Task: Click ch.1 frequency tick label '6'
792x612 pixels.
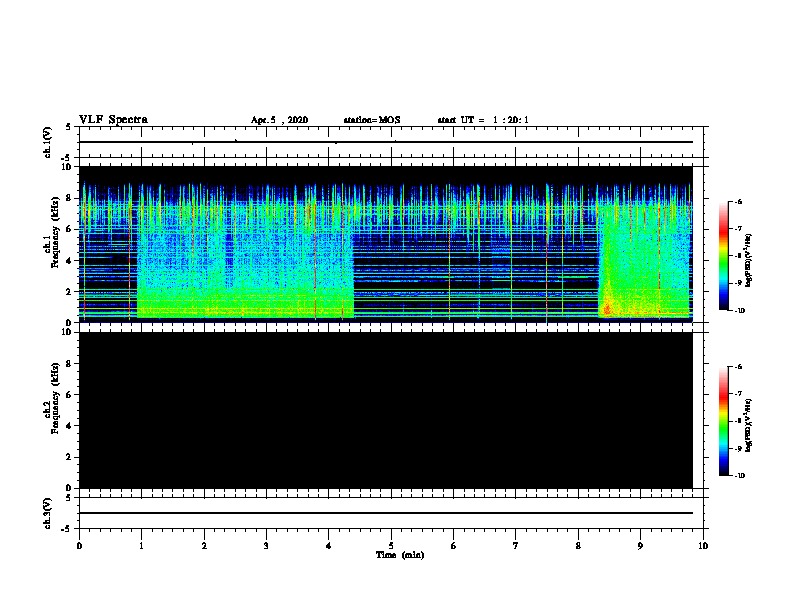Action: (x=69, y=229)
